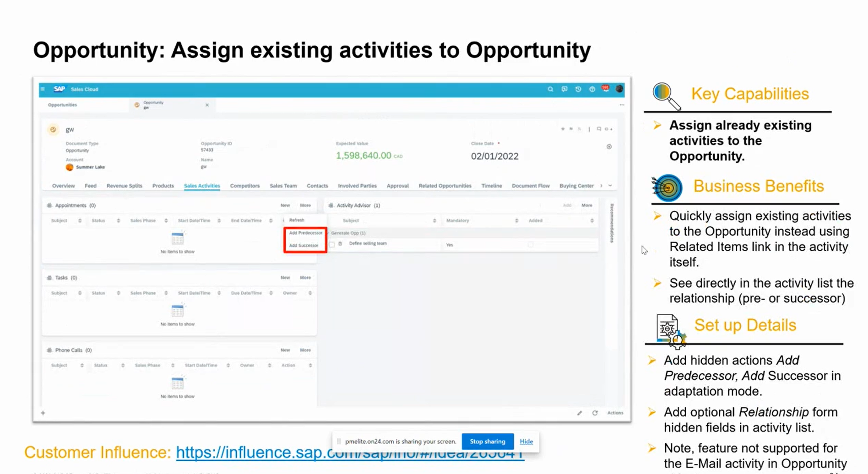
Task: Create a new appointment with New
Action: coord(285,205)
